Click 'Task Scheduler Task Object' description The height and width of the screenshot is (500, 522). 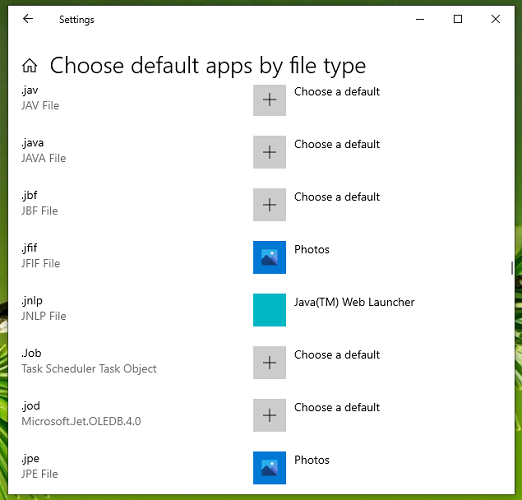point(89,369)
